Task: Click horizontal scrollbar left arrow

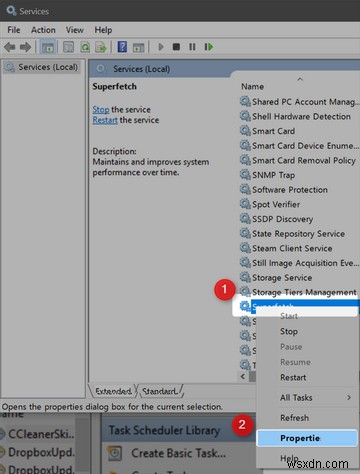Action: [x=243, y=376]
